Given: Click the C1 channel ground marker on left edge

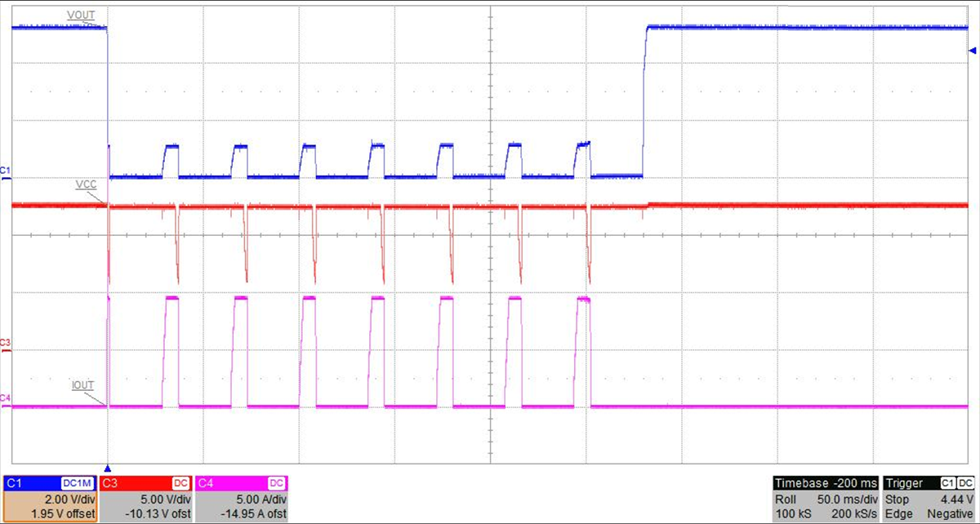Looking at the screenshot, I should coord(6,171).
